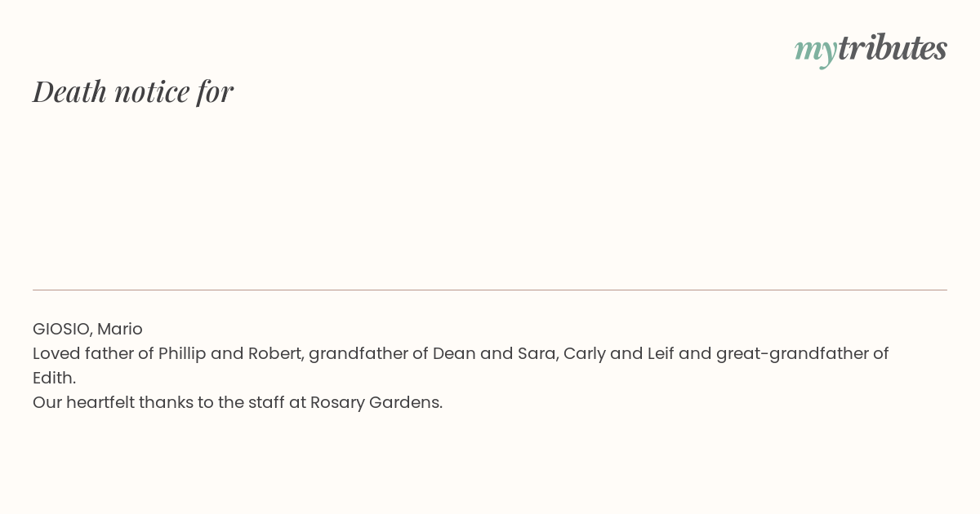
Task: Click the 'tributes' part of the logo
Action: click(x=892, y=47)
